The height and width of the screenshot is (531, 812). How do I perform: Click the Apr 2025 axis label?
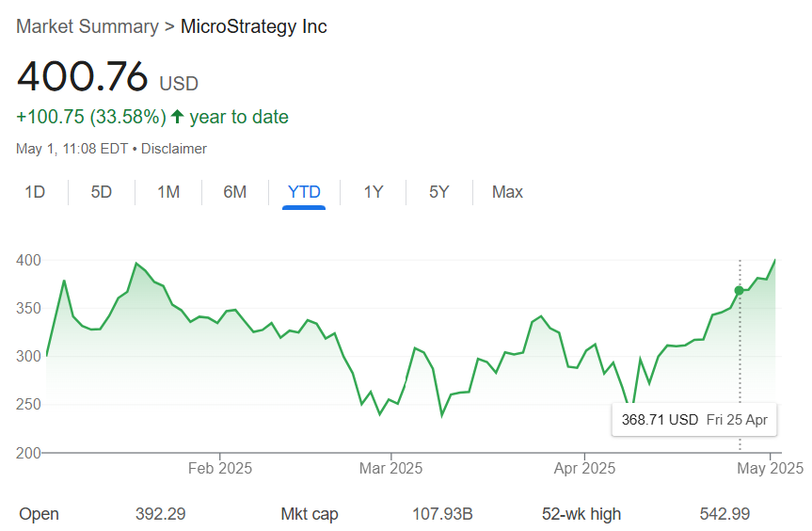(x=584, y=467)
